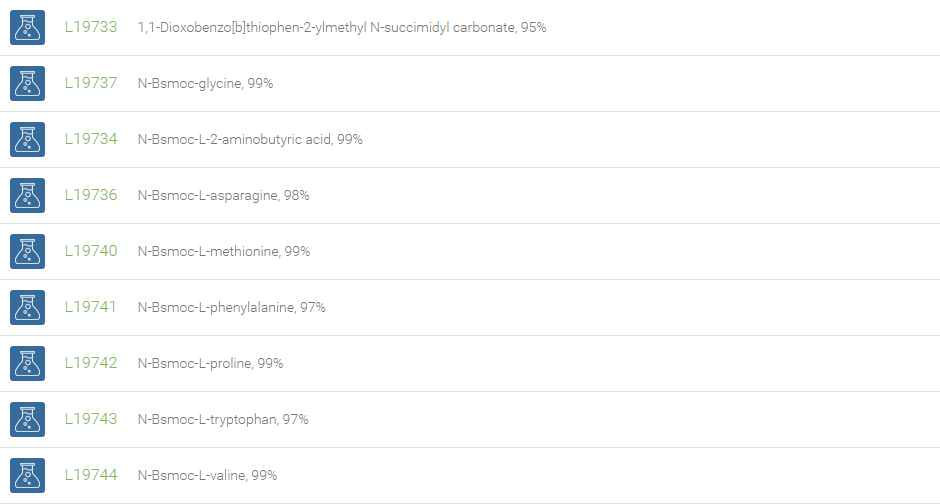Click the flask icon beside L19733
The width and height of the screenshot is (940, 504).
[28, 28]
